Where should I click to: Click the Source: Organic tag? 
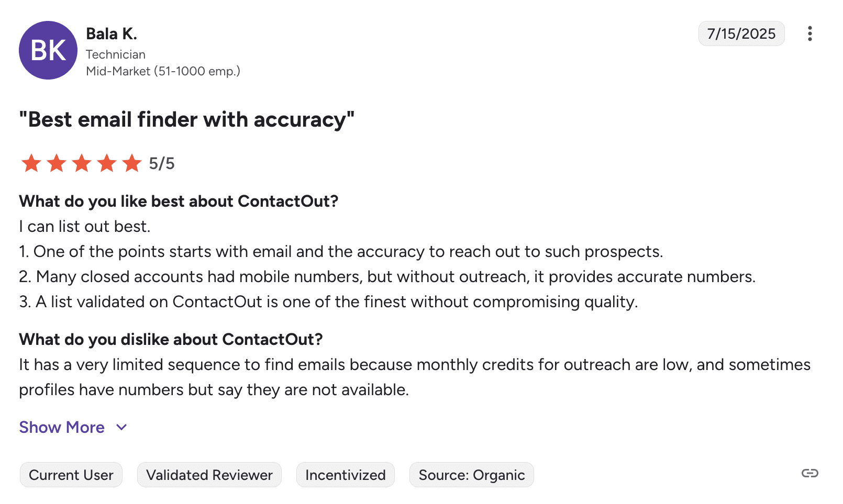pyautogui.click(x=472, y=475)
